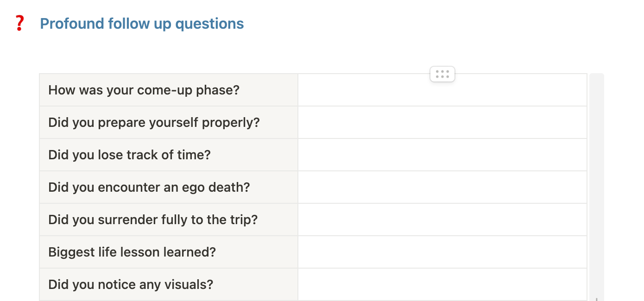The width and height of the screenshot is (644, 301).
Task: Click the divider between question and answer columns
Action: pyautogui.click(x=298, y=185)
